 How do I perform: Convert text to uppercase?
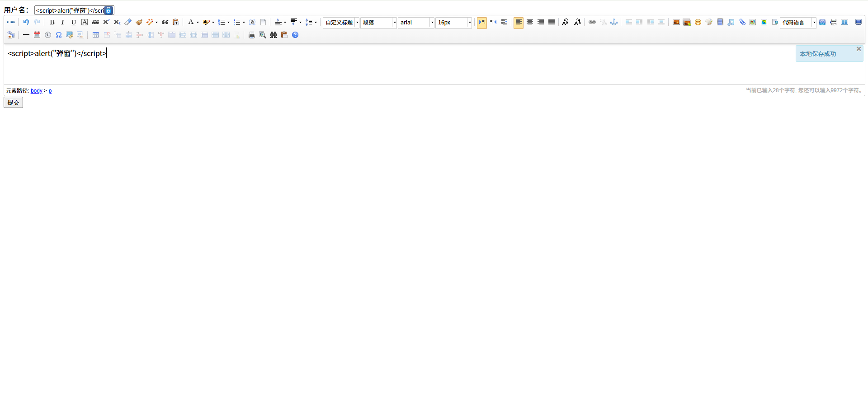point(565,22)
